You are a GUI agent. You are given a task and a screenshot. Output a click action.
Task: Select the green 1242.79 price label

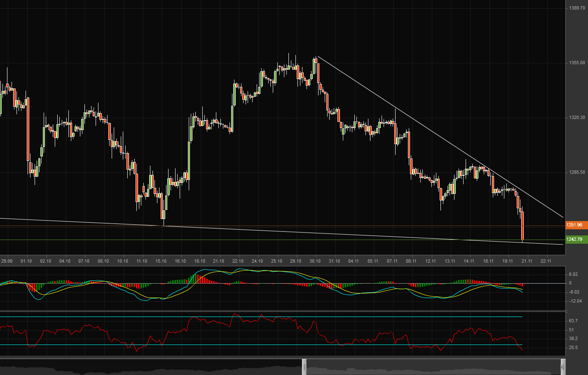point(575,239)
